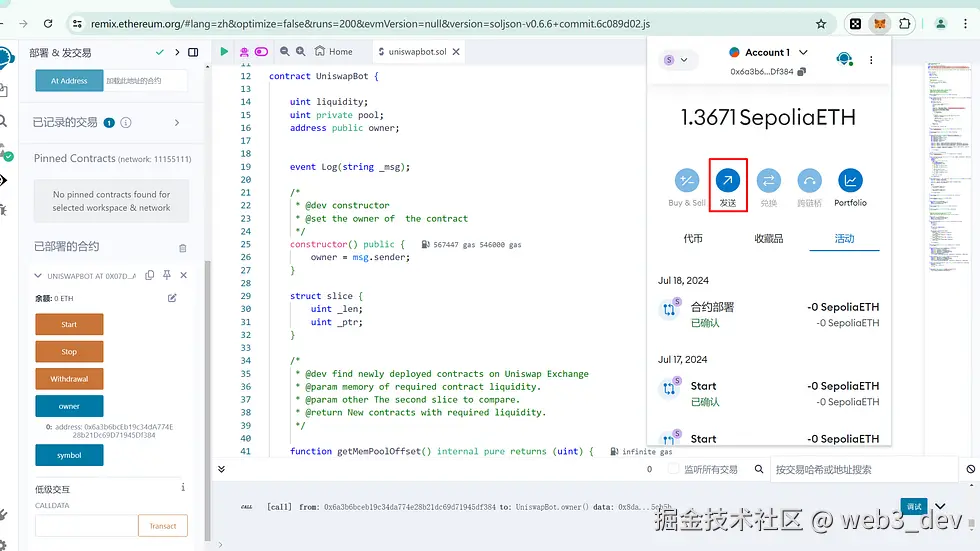Collapse the UNISWAPBOT deployed contract
The width and height of the screenshot is (980, 551).
[x=38, y=276]
